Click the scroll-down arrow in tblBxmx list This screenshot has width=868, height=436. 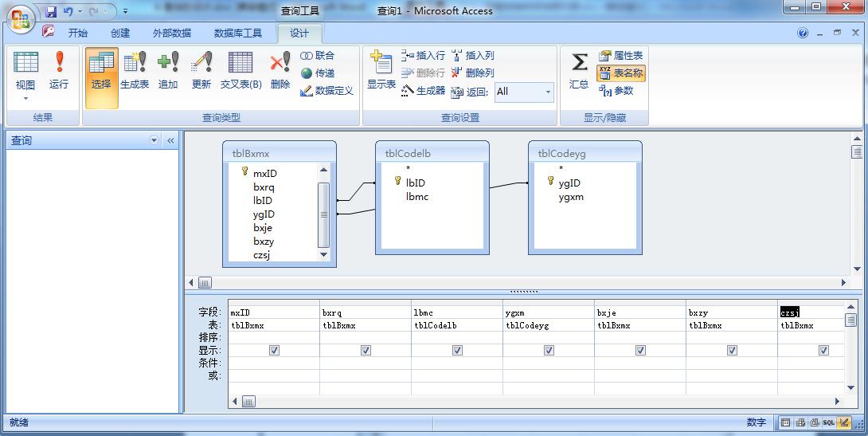[324, 254]
